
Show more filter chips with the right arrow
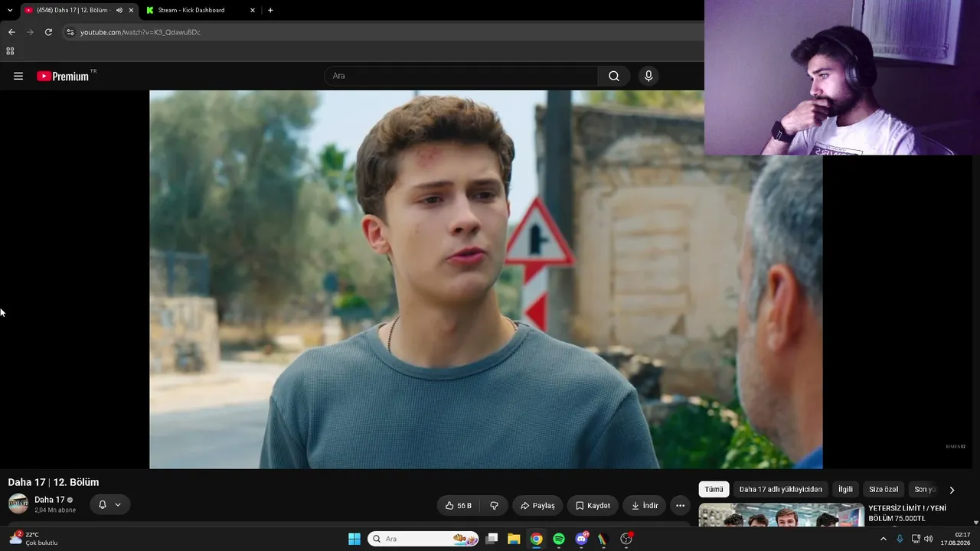tap(952, 490)
